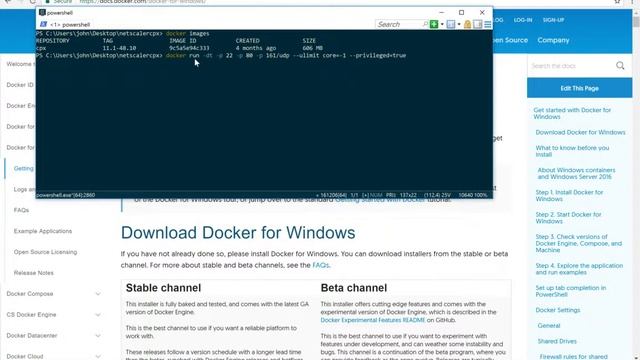Open Example Applications in left navigation
The height and width of the screenshot is (360, 640).
click(42, 231)
